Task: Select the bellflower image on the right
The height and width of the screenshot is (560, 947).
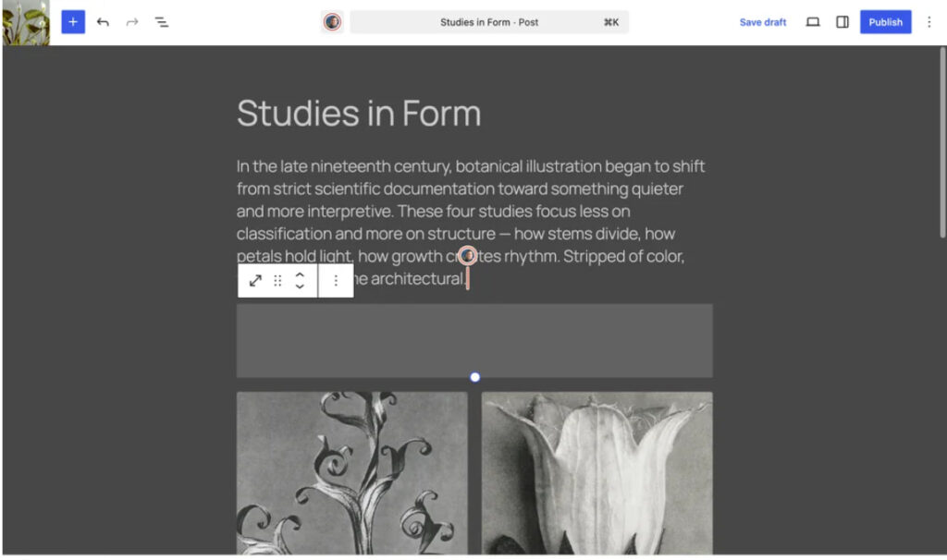Action: (x=596, y=471)
